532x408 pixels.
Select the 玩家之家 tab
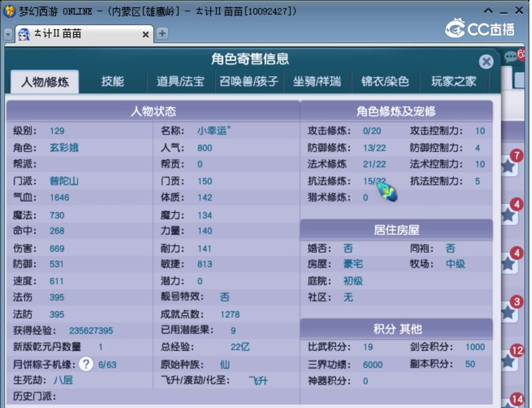point(453,81)
